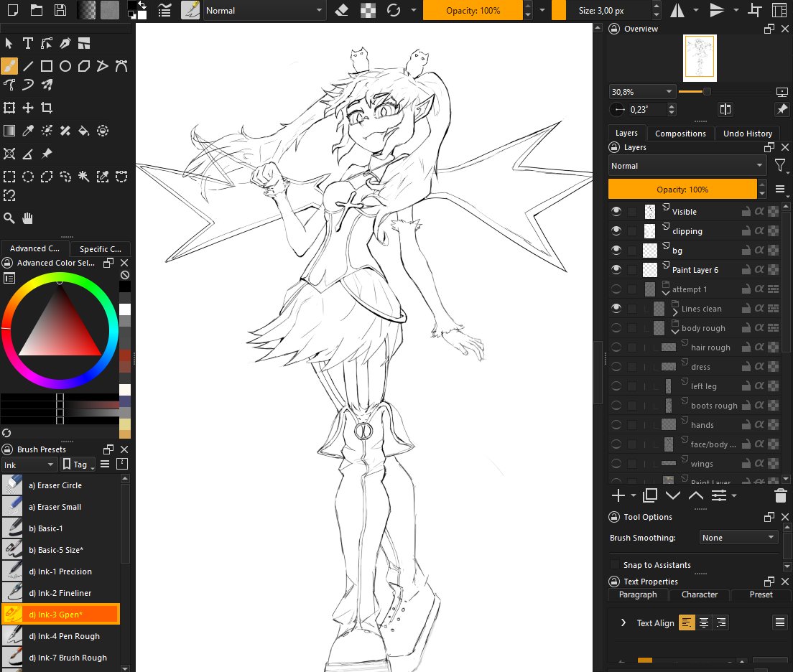
Task: Select the Gradient tool
Action: [9, 131]
